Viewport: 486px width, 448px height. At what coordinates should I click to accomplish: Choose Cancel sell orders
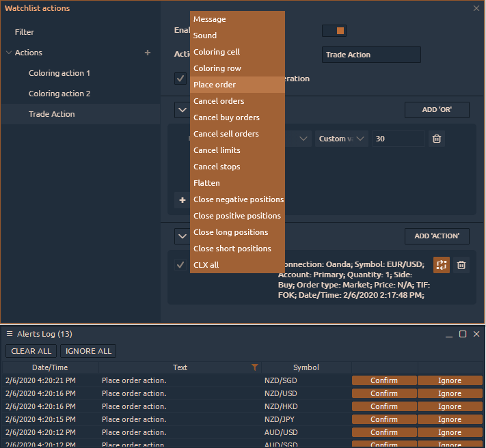pyautogui.click(x=237, y=134)
